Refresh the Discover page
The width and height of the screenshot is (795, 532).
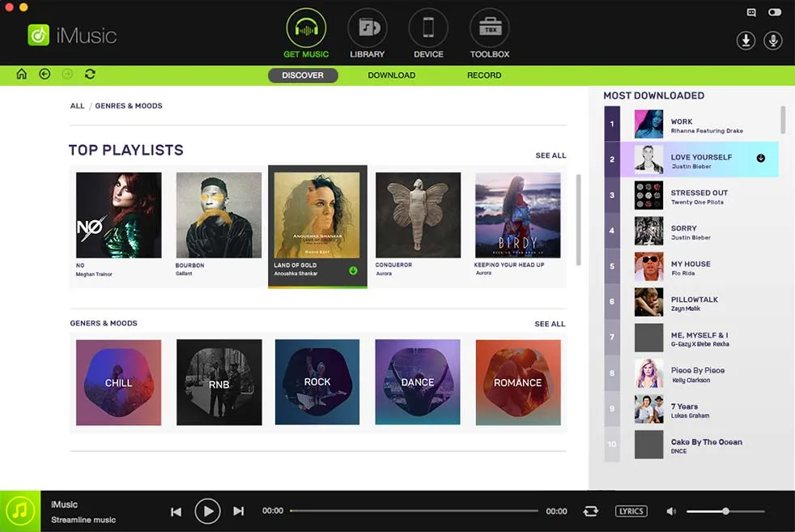(90, 74)
